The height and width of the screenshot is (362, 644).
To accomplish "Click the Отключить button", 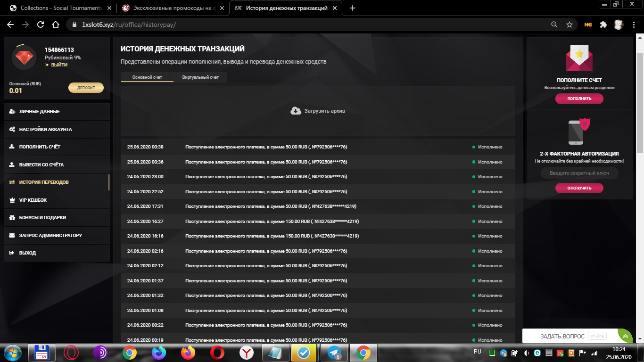I will pos(579,188).
